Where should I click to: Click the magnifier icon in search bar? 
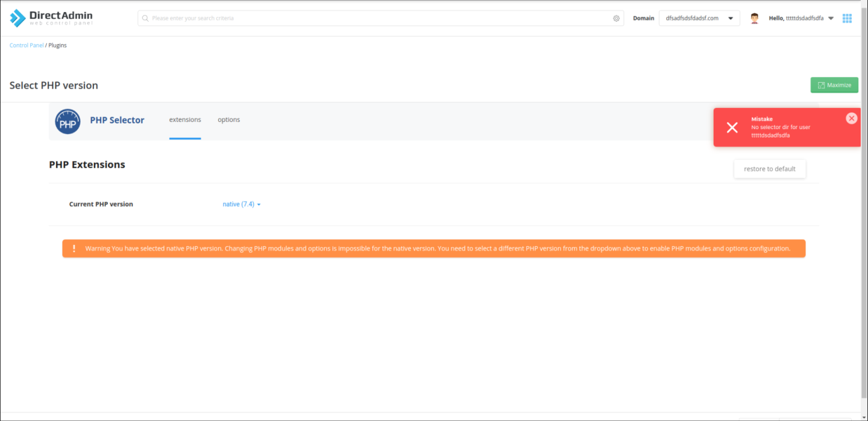145,18
